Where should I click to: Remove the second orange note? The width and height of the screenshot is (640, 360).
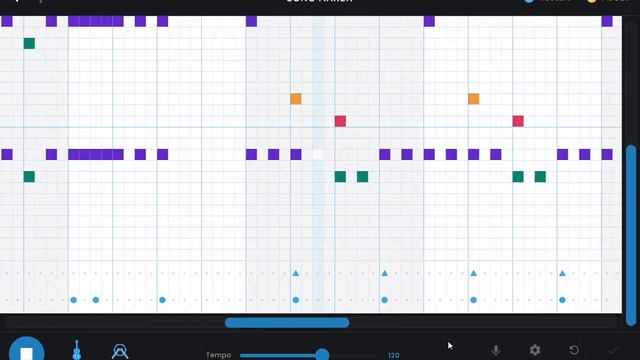pyautogui.click(x=473, y=99)
